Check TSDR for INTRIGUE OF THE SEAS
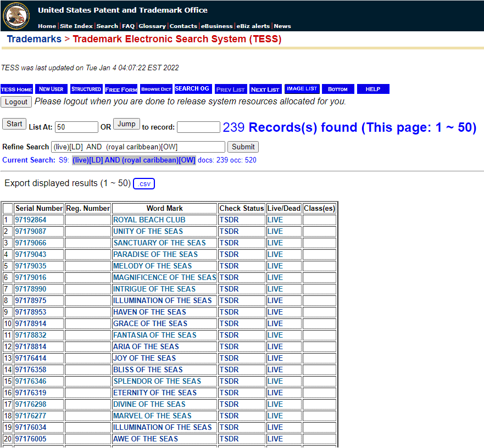The image size is (484, 448). 229,289
